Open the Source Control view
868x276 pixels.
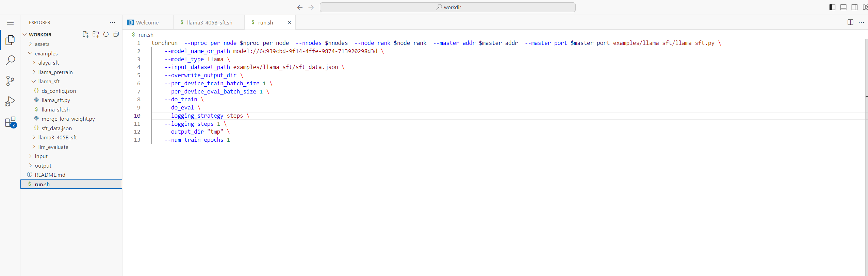[x=10, y=81]
